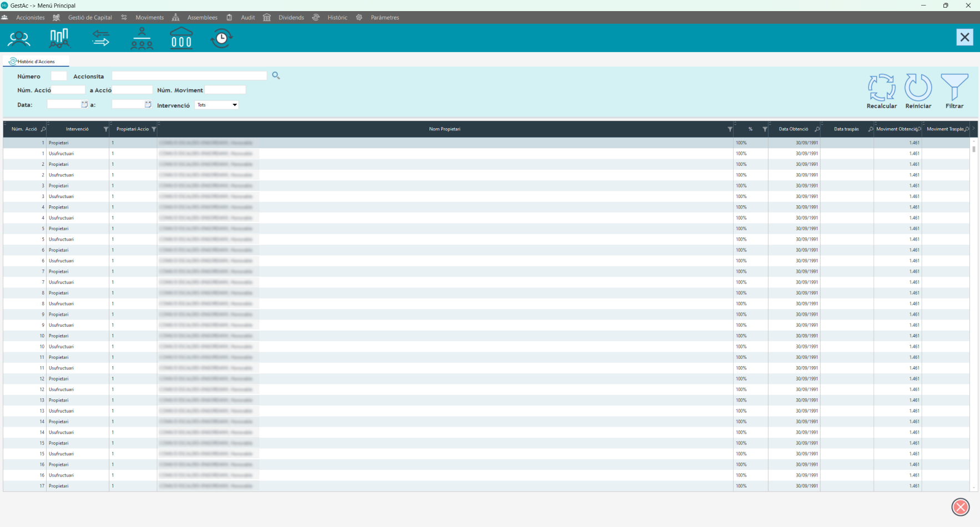Open the dividends bank building icon
Image resolution: width=980 pixels, height=527 pixels.
pos(181,38)
